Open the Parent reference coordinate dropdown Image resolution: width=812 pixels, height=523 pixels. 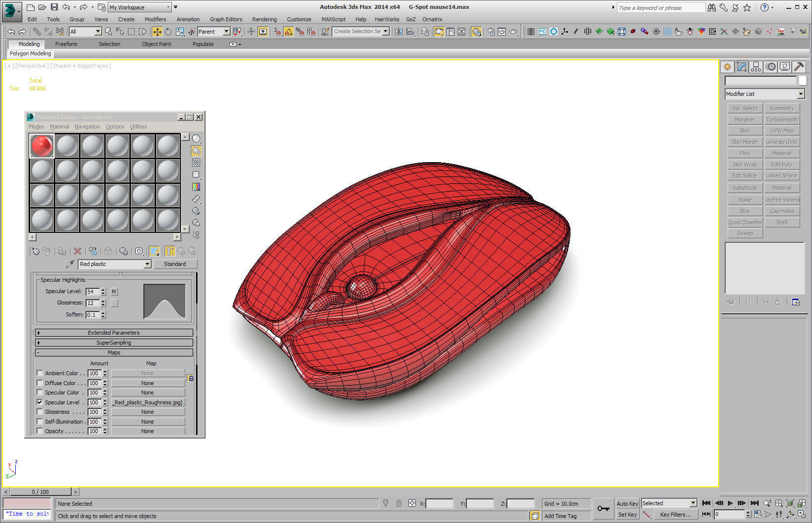(213, 32)
